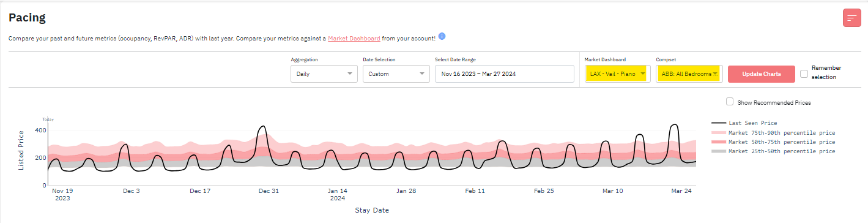Screen dimensions: 868x223
Task: Follow the Market Dashboard link
Action: 354,38
